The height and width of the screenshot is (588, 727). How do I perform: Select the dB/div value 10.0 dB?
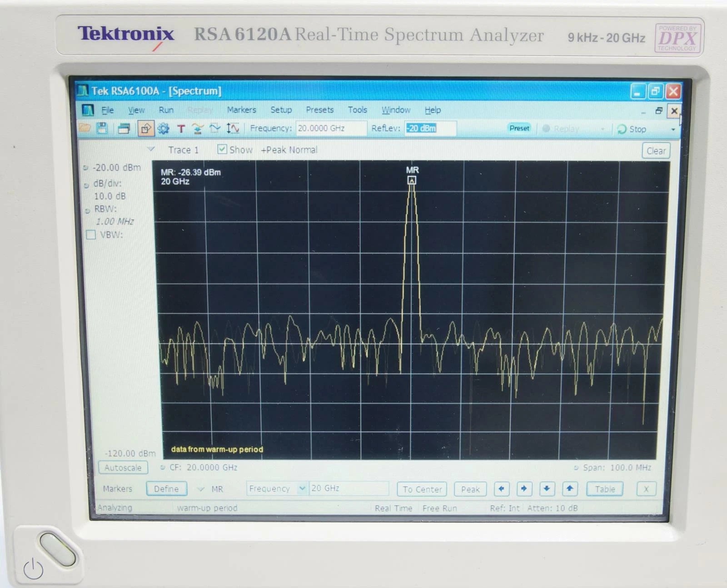[110, 196]
